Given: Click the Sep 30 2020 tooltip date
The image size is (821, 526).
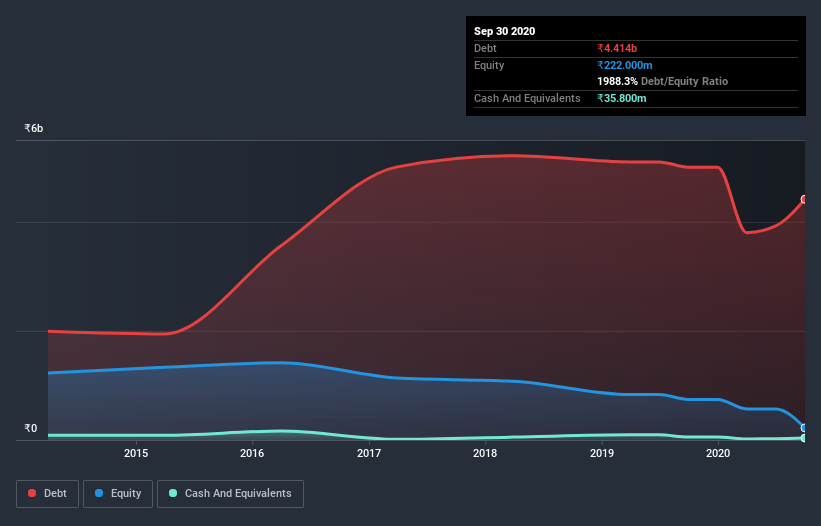Looking at the screenshot, I should click(x=504, y=31).
